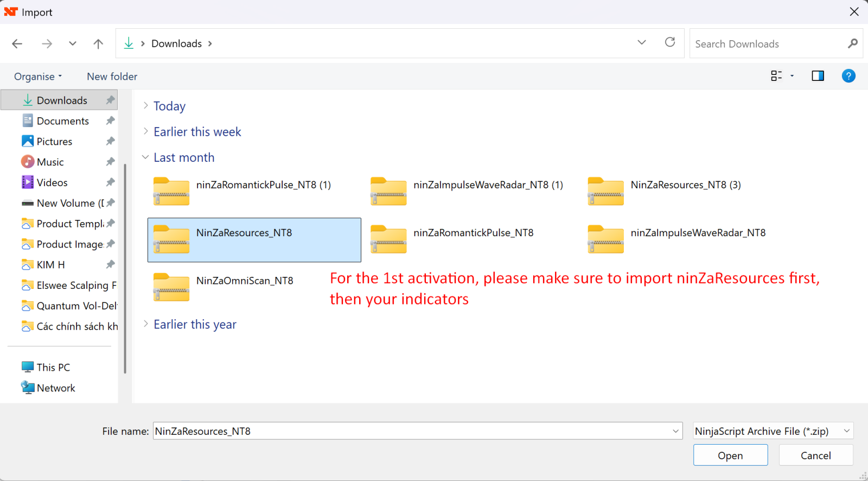Screen dimensions: 868x481
Task: Click the pin icon beside Pictures
Action: tap(110, 141)
